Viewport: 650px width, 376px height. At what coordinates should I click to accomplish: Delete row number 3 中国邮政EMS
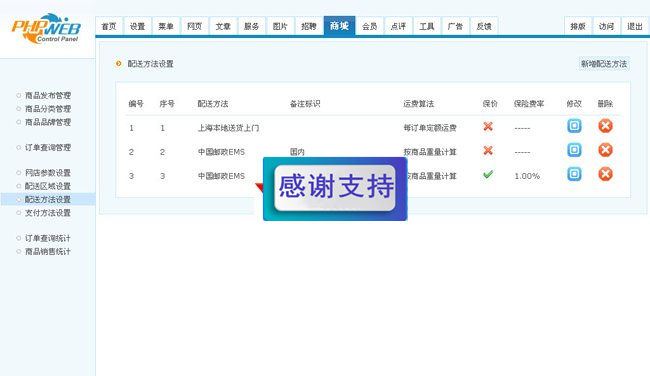click(605, 174)
